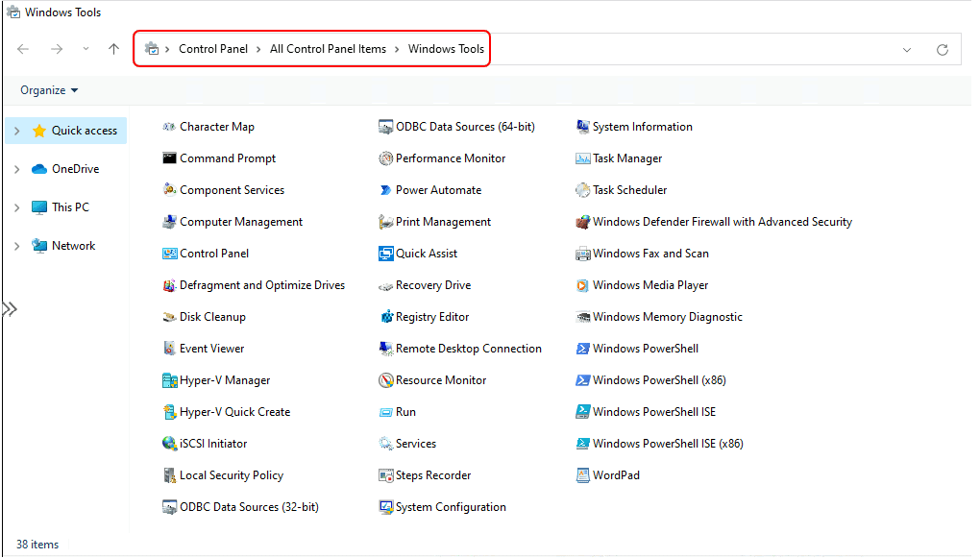Launch Command Prompt
The image size is (980, 558).
(x=225, y=158)
